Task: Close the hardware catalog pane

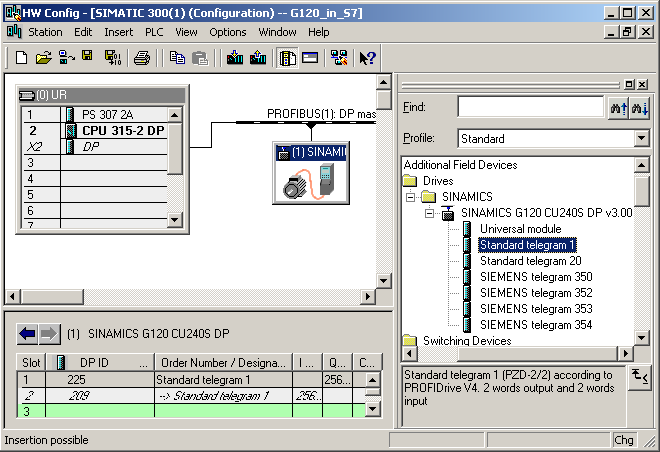Action: point(642,85)
